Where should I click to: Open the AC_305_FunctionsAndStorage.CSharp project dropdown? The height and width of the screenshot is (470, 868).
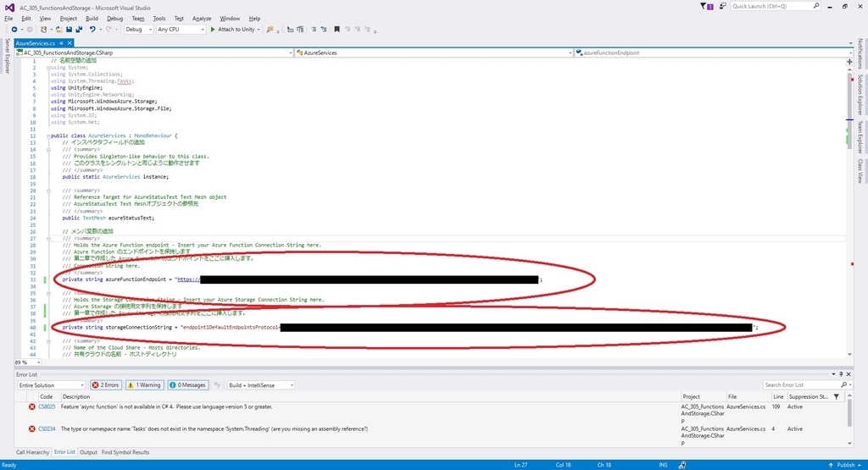[x=154, y=53]
